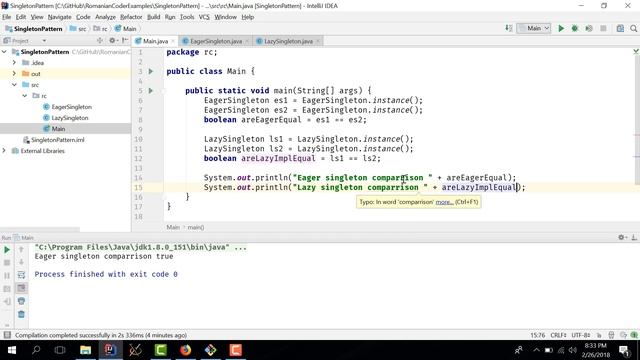Hide the Run tool window
The image size is (640, 360).
pos(634,237)
